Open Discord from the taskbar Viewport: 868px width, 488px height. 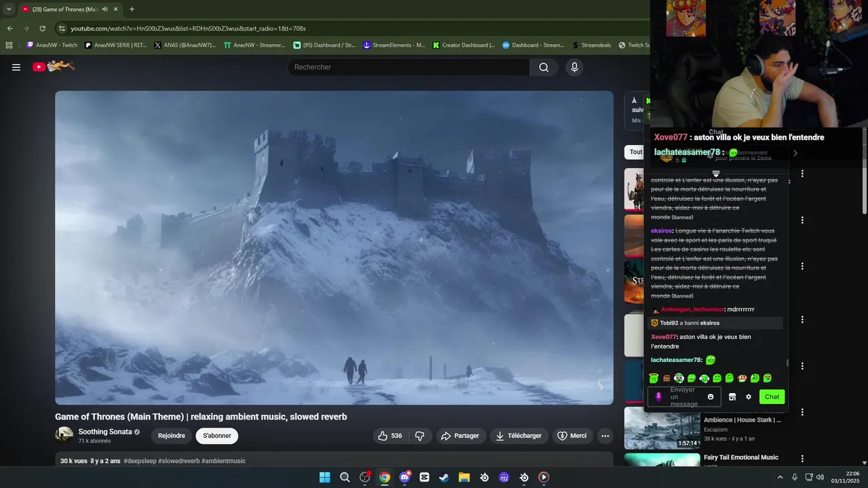(405, 477)
